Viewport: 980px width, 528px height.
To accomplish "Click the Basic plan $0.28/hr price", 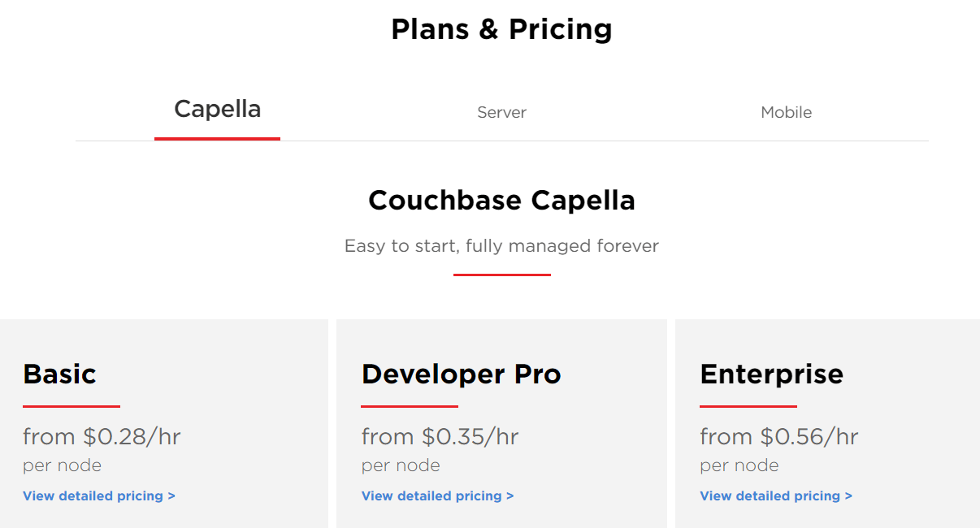I will (x=101, y=436).
